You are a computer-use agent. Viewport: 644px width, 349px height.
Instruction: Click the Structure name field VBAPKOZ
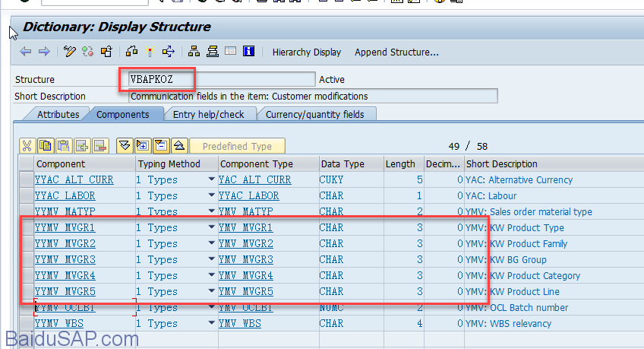(222, 79)
